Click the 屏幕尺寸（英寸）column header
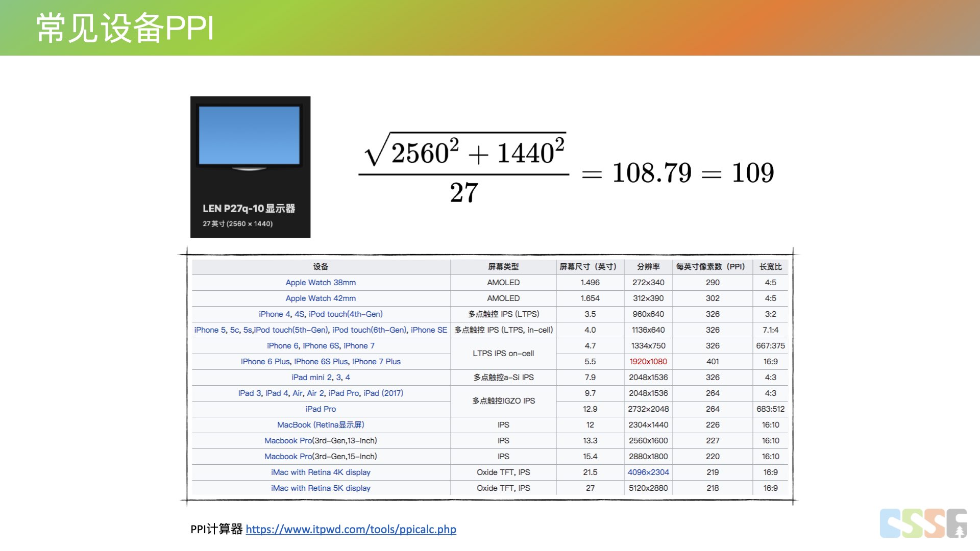Viewport: 980px width, 551px height. (590, 267)
